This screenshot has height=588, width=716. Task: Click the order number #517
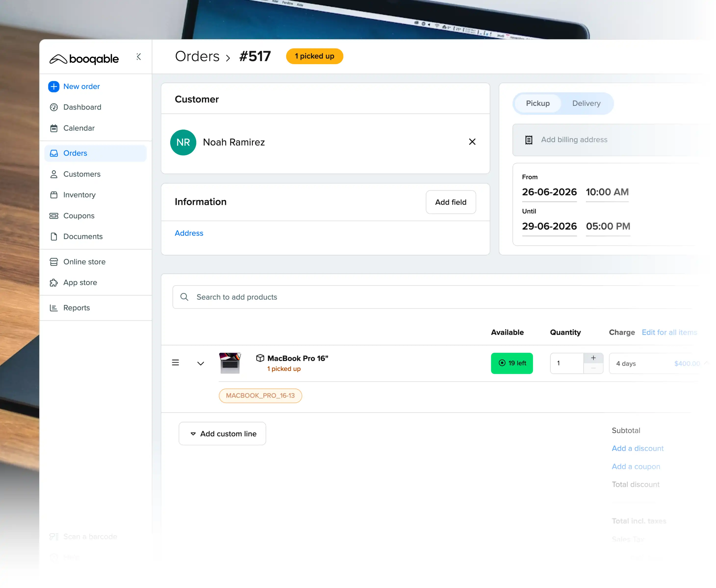(x=255, y=56)
